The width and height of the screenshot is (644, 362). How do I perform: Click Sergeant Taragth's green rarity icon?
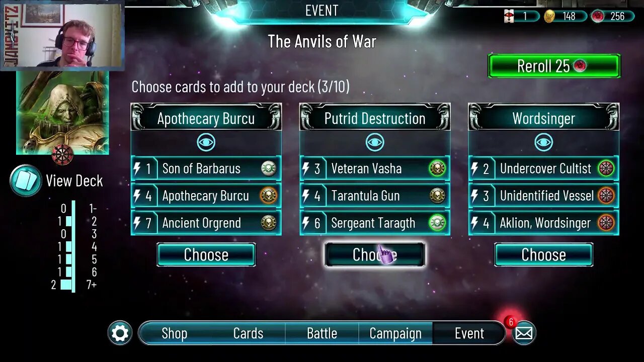pyautogui.click(x=437, y=223)
